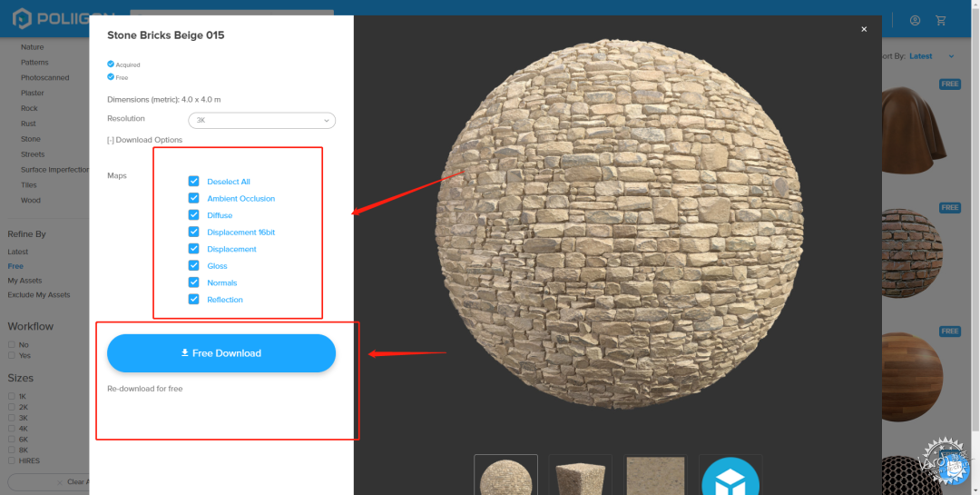Open the Streets category
Viewport: 980px width, 495px height.
pyautogui.click(x=34, y=154)
